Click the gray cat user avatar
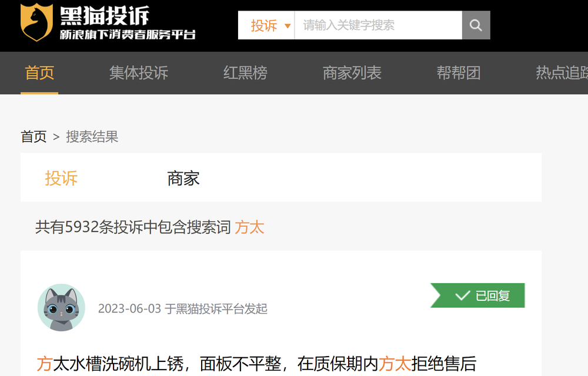588x376 pixels. click(x=62, y=307)
